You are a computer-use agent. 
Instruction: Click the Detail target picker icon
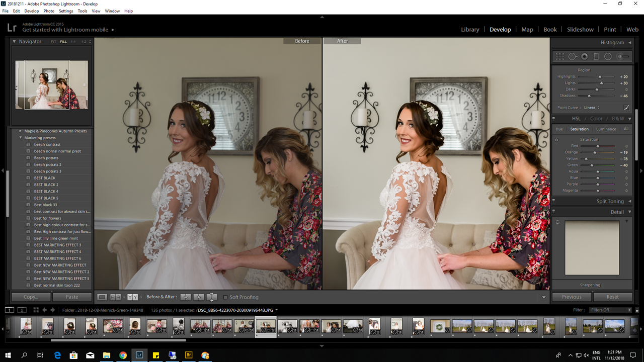(x=557, y=222)
